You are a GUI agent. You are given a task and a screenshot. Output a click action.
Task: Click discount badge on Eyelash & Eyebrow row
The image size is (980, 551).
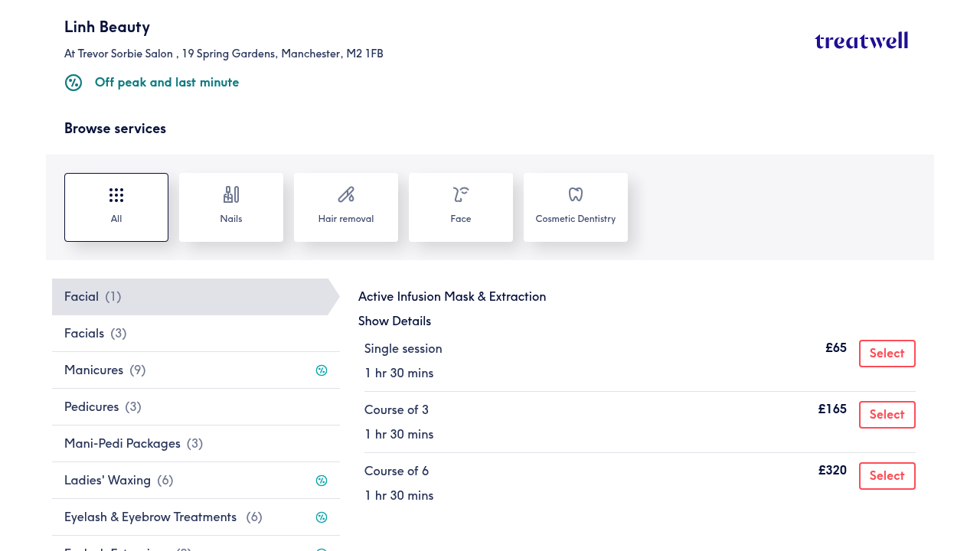tap(322, 517)
